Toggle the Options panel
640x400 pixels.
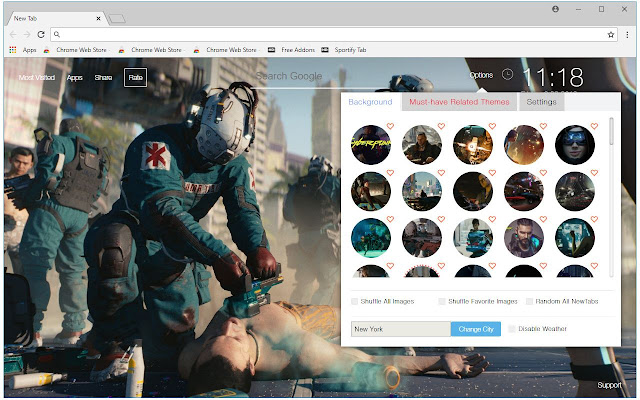pos(481,75)
